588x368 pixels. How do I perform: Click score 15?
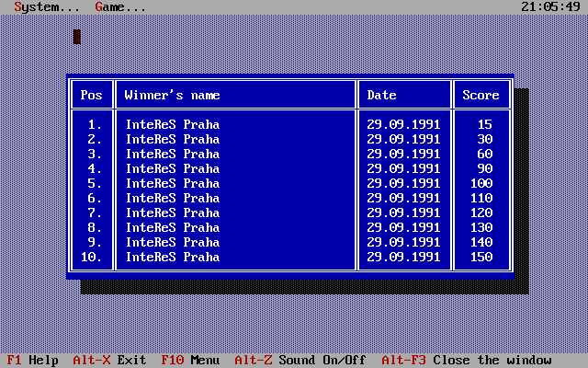485,124
